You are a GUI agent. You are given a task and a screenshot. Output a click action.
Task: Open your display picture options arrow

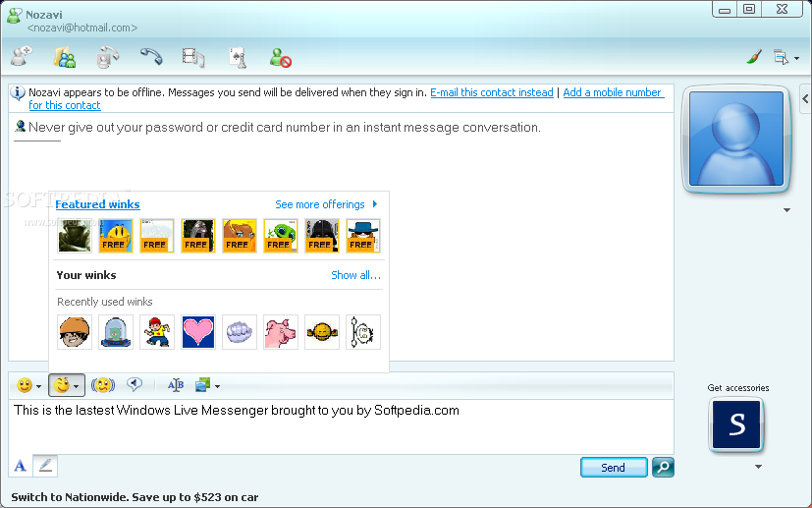point(758,467)
